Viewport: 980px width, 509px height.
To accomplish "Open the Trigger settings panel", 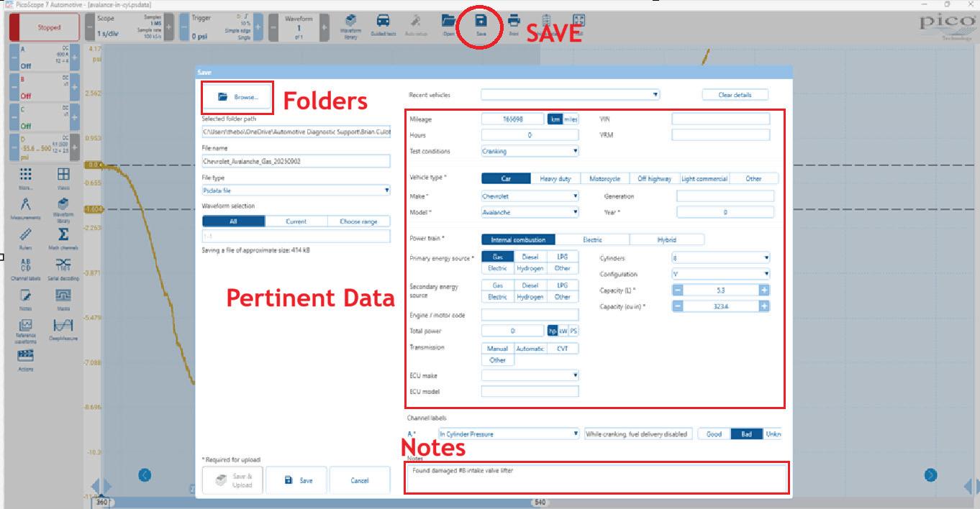I will (x=219, y=27).
